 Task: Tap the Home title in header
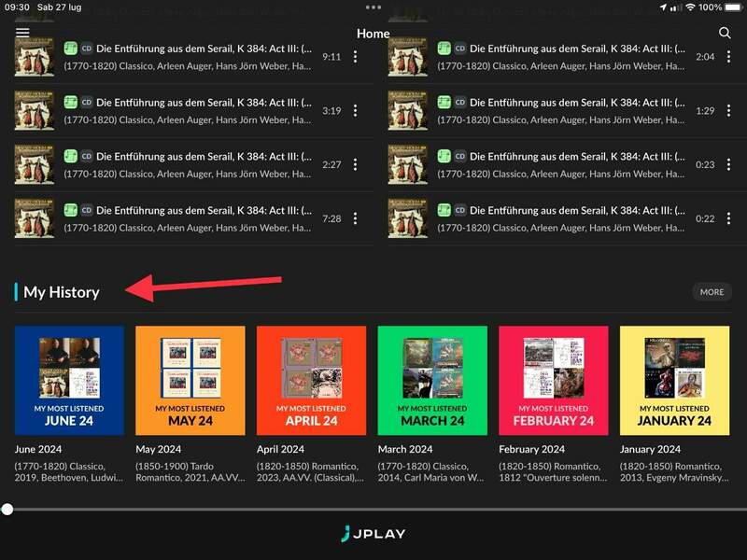pos(373,34)
